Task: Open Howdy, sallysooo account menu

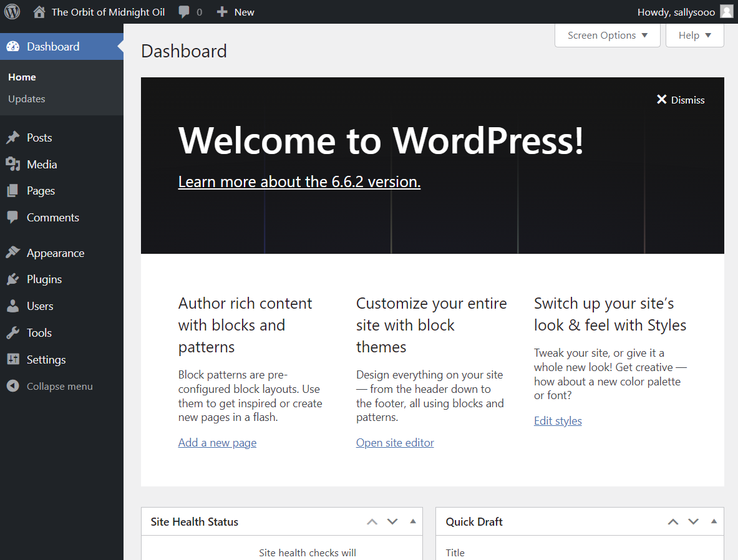Action: pyautogui.click(x=685, y=12)
